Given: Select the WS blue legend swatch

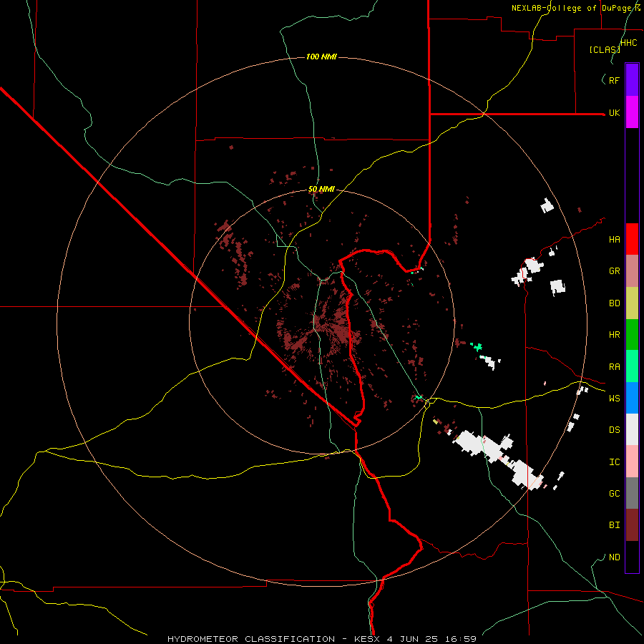Looking at the screenshot, I should pyautogui.click(x=632, y=398).
